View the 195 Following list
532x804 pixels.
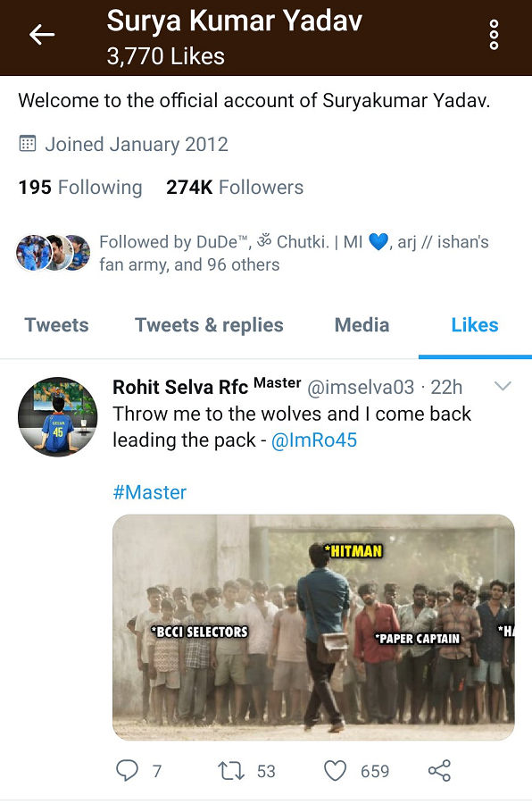[79, 188]
